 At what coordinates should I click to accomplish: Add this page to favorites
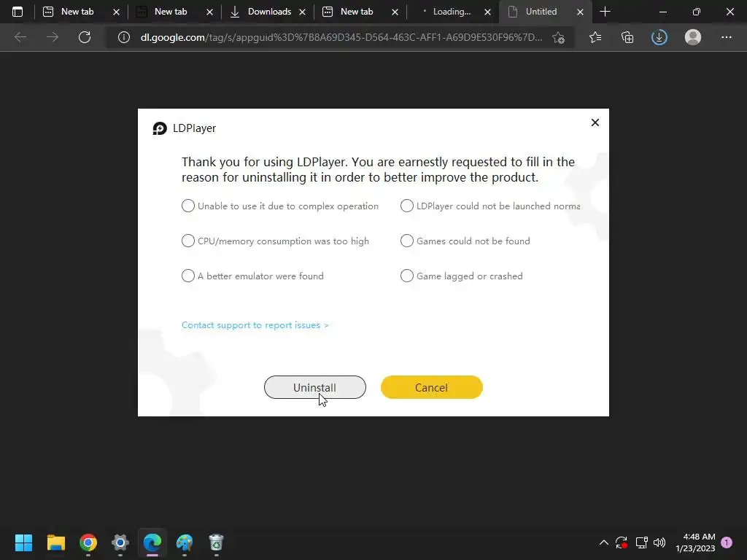[559, 37]
